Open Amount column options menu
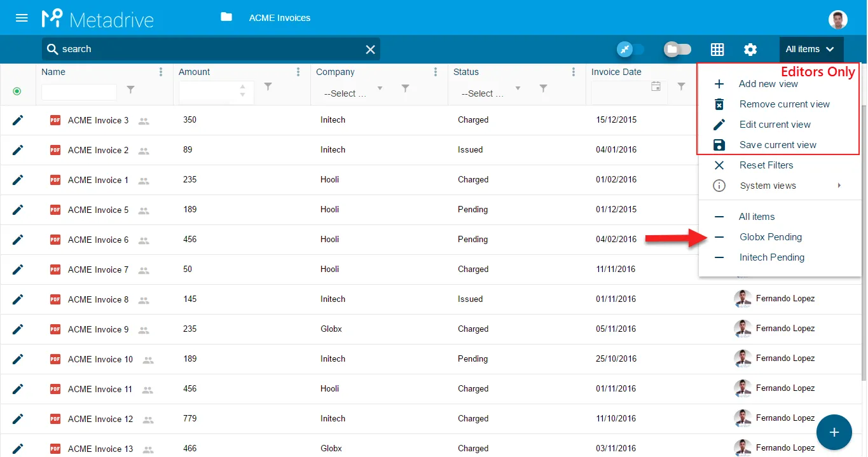This screenshot has width=868, height=457. point(298,72)
